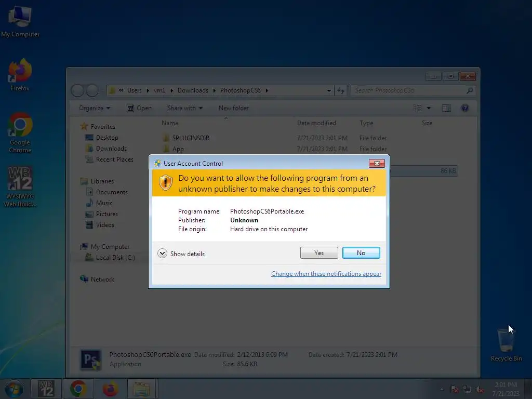Click Action Center flag tray icon
The height and width of the screenshot is (399, 532).
(454, 390)
